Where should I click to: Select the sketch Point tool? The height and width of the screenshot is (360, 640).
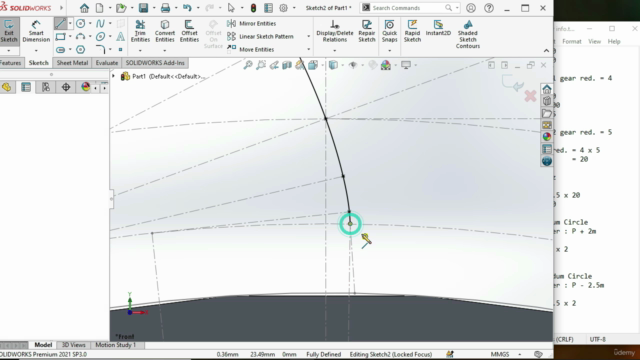point(120,50)
